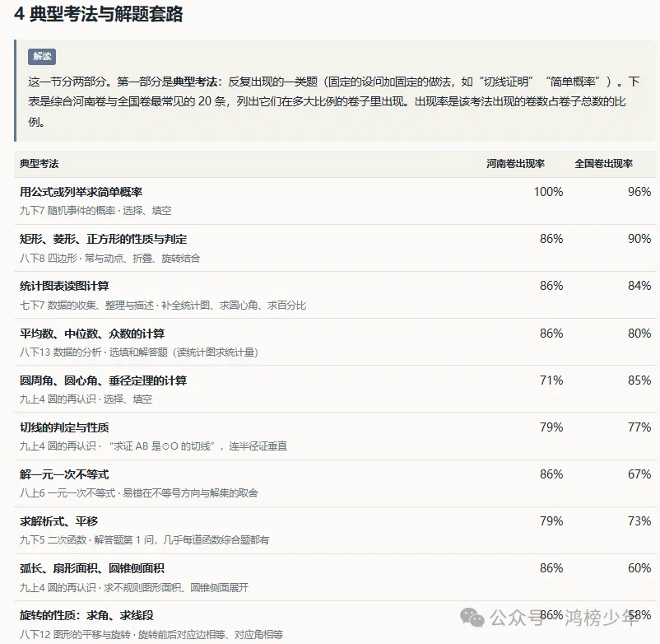Click the 河南卷出现率 column header
Image resolution: width=660 pixels, height=644 pixels.
516,163
